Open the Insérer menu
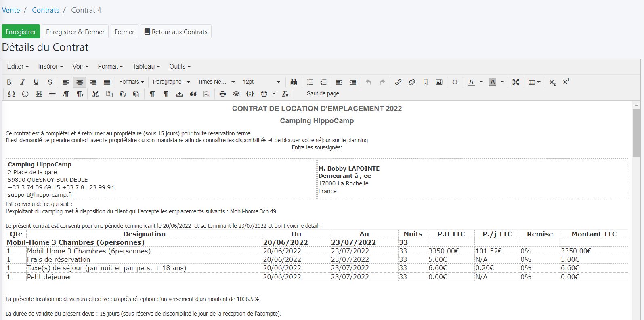 tap(50, 66)
